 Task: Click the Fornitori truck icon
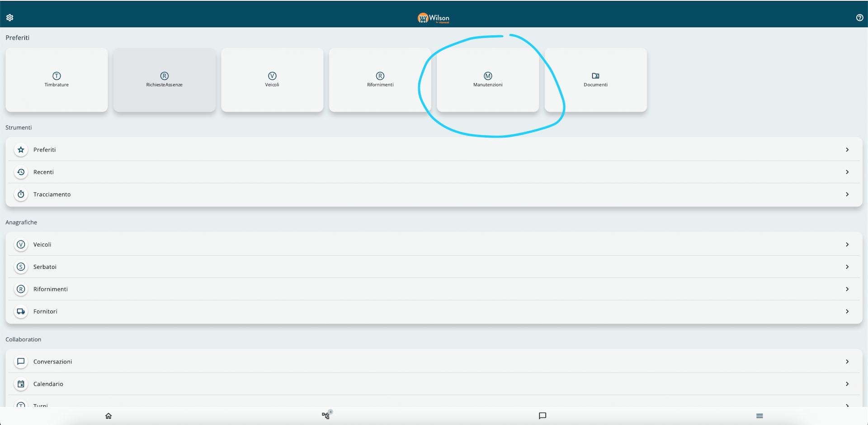click(21, 311)
